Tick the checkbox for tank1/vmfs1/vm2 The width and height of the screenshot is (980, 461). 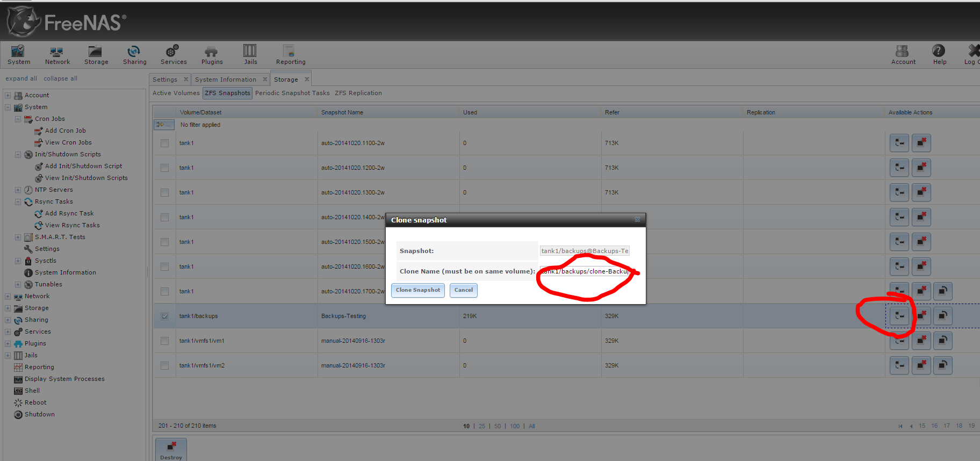click(x=164, y=365)
